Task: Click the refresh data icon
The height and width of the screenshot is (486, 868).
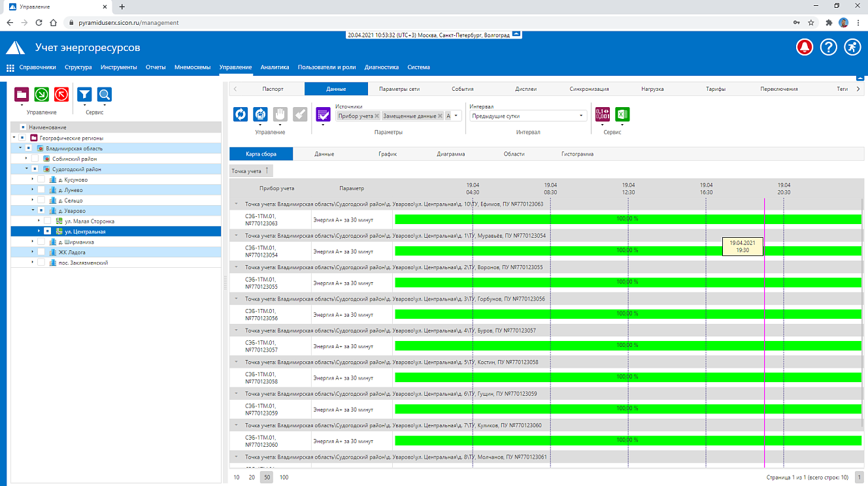Action: tap(241, 114)
